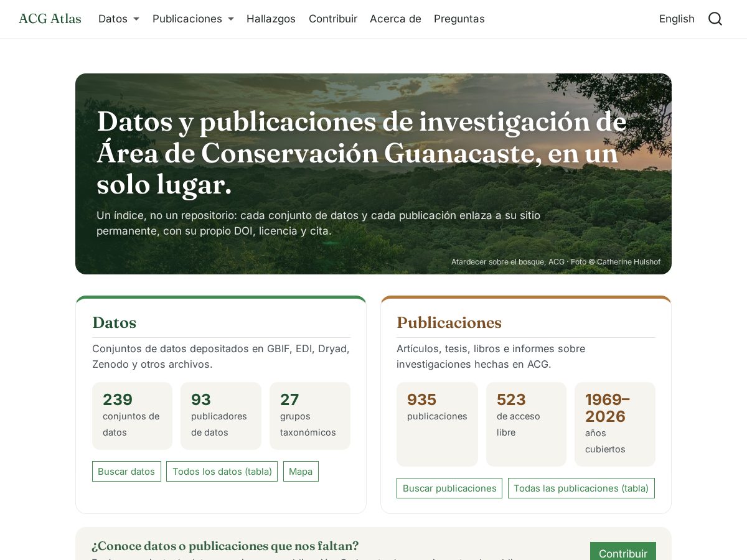Click the 'Un índice, no un repositorio' subtitle
This screenshot has width=747, height=560.
318,223
